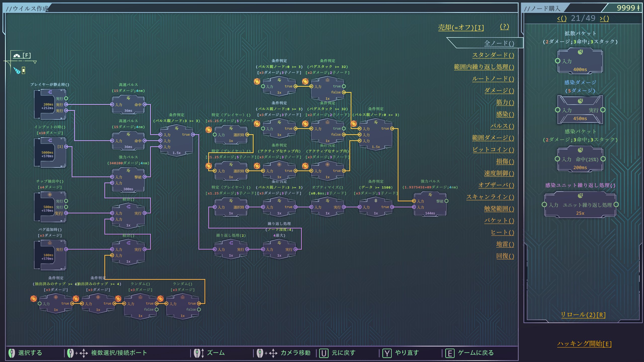Click the pie icon on 拡散パケット node

pos(580,52)
